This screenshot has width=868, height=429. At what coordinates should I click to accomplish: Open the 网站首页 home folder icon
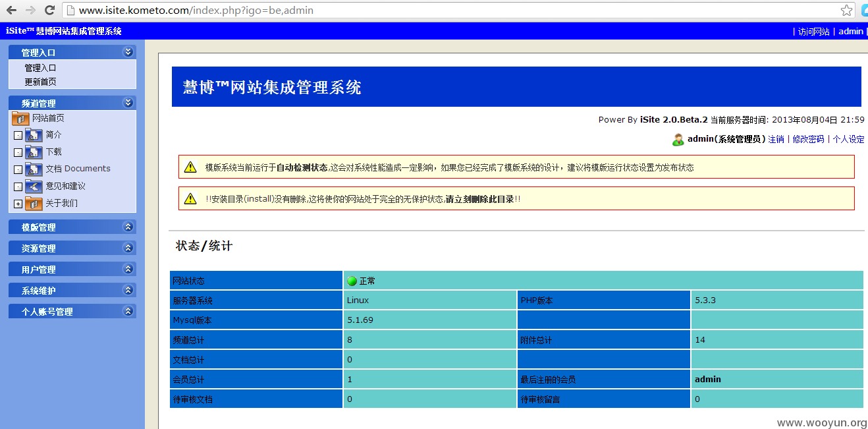click(20, 119)
